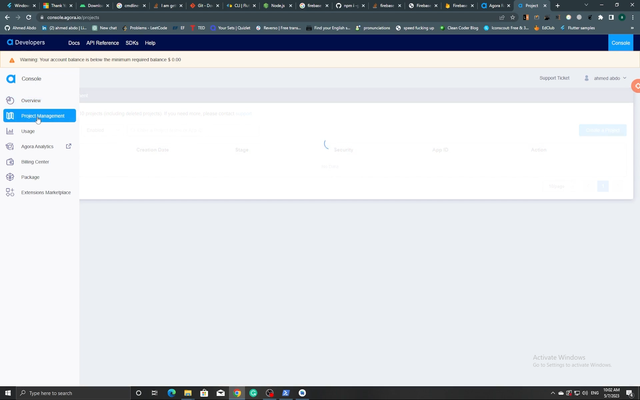Open the Mail app from the taskbar
Screen dimensions: 640x400
[x=220, y=393]
